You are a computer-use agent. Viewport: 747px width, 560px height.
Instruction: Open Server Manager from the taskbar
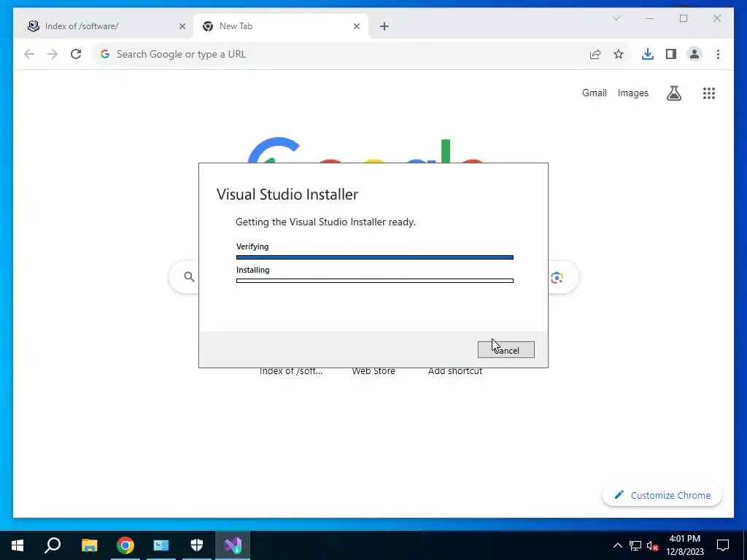click(161, 545)
